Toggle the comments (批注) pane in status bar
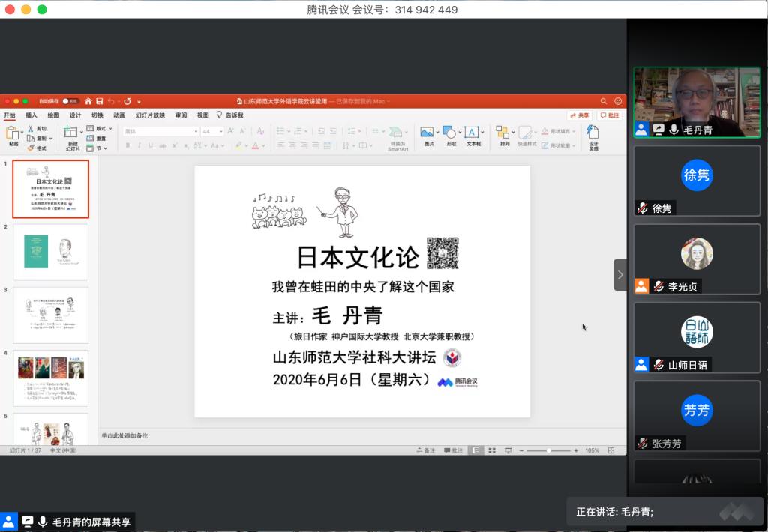The width and height of the screenshot is (768, 532). click(453, 450)
